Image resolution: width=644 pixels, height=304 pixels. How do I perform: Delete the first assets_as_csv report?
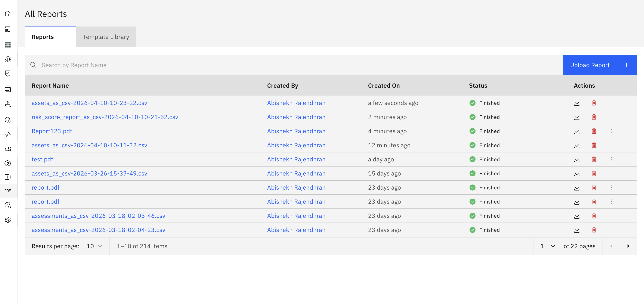point(594,103)
